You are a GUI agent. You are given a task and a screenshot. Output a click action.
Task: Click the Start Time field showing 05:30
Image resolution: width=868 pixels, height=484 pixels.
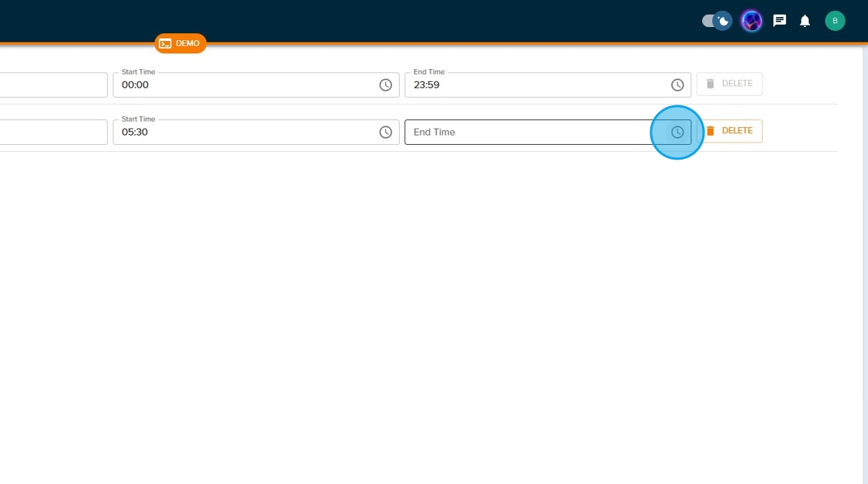pos(240,132)
